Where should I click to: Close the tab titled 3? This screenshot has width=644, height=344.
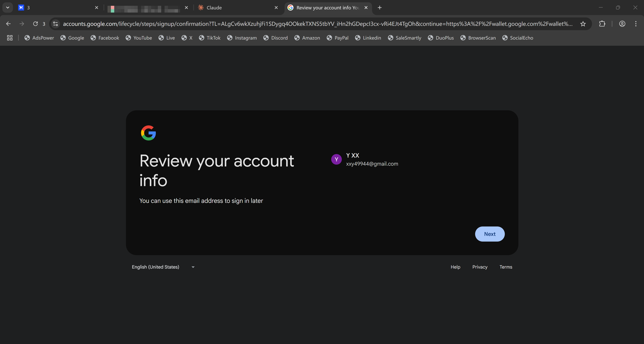click(96, 8)
